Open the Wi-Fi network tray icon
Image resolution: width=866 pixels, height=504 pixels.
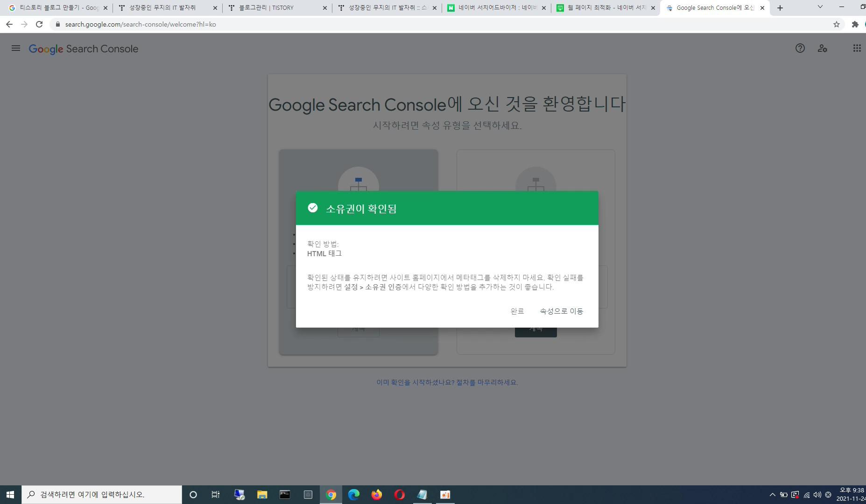click(x=807, y=495)
